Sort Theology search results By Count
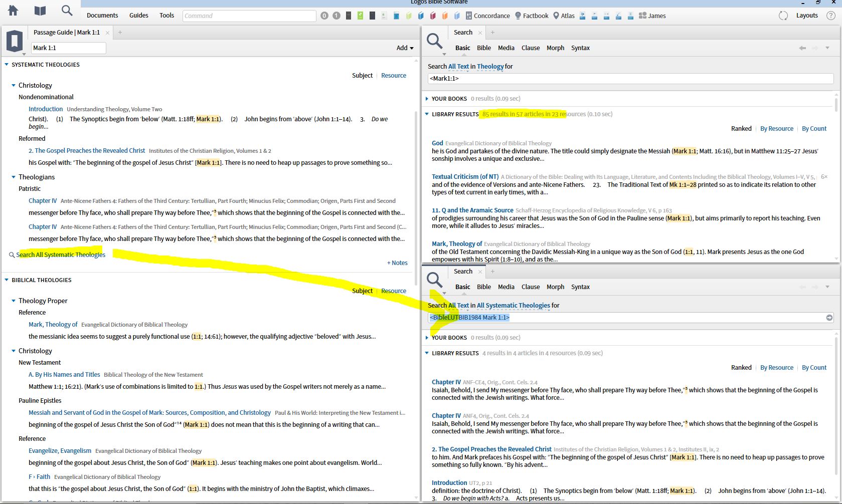The width and height of the screenshot is (842, 504). (814, 129)
